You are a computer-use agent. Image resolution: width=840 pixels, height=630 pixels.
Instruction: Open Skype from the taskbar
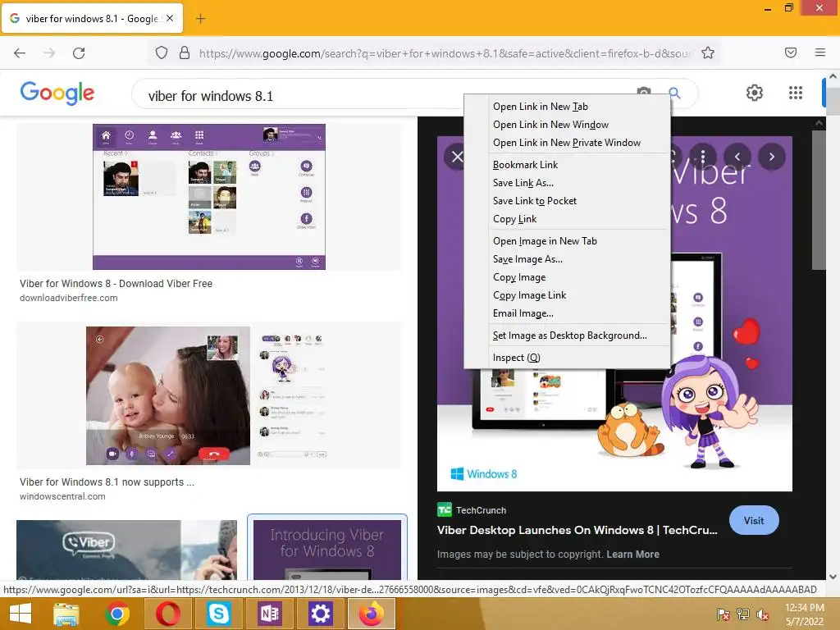point(218,614)
